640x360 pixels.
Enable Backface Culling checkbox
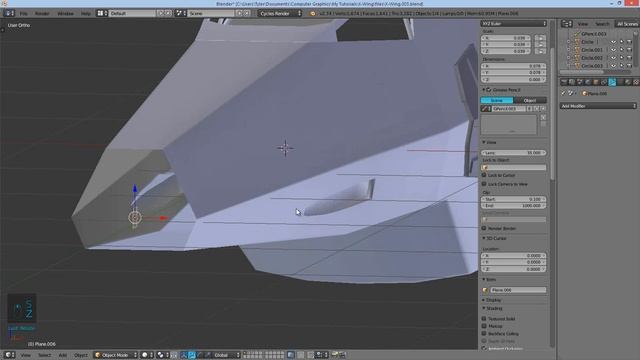[484, 333]
